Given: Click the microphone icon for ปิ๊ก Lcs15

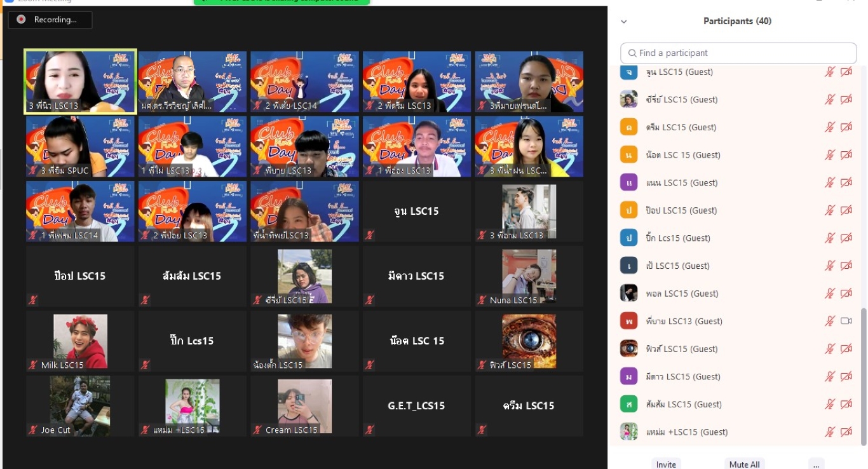Looking at the screenshot, I should (829, 238).
